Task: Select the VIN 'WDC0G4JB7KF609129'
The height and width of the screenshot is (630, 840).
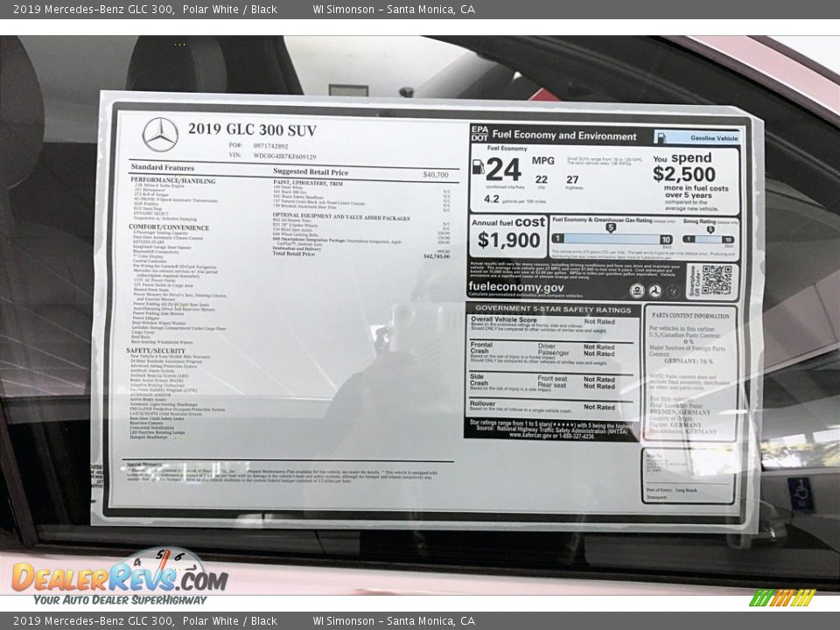Action: pos(284,157)
